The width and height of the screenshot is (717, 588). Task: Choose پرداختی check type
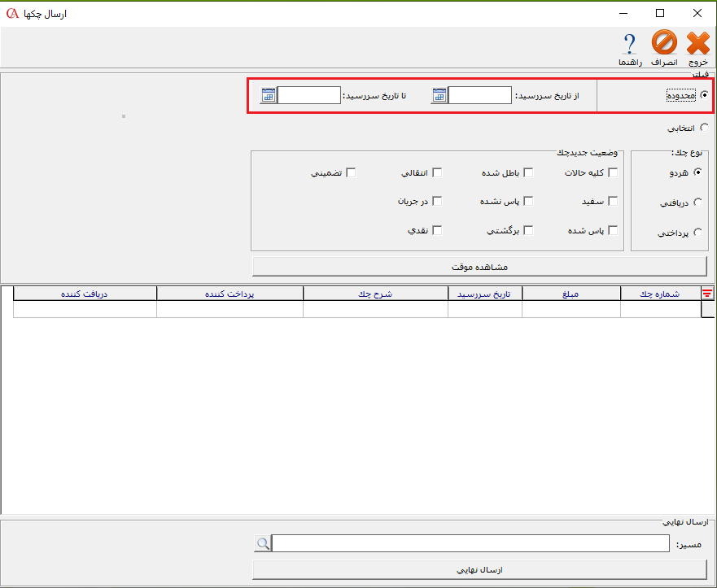[698, 233]
